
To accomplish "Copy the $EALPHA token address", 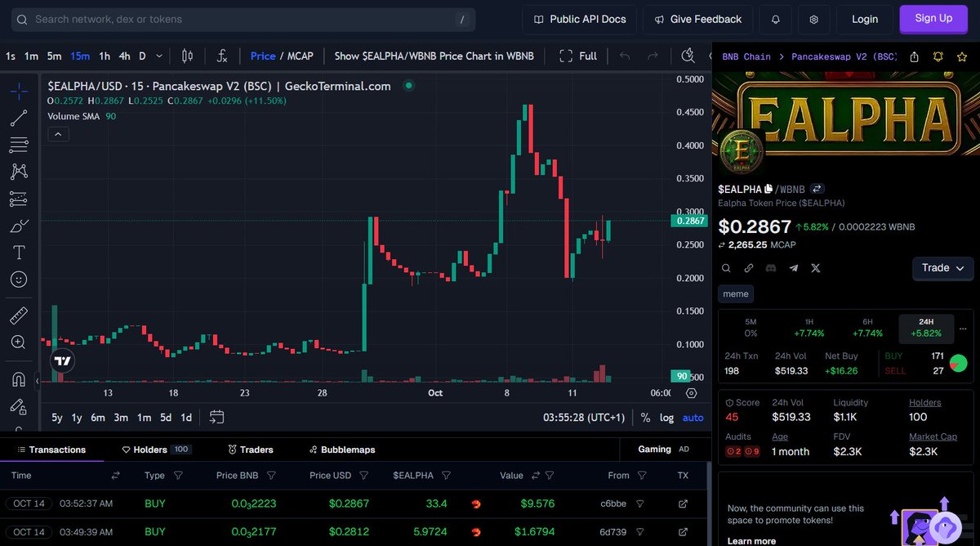I will click(x=768, y=189).
